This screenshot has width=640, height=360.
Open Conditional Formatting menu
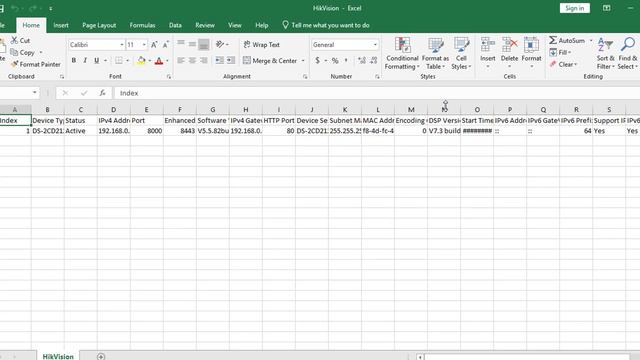(402, 53)
